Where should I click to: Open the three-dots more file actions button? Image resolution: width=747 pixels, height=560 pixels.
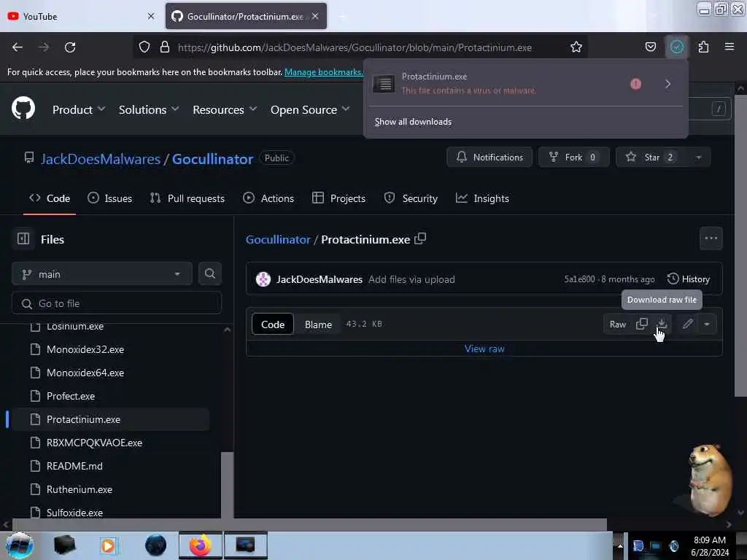[x=711, y=238]
